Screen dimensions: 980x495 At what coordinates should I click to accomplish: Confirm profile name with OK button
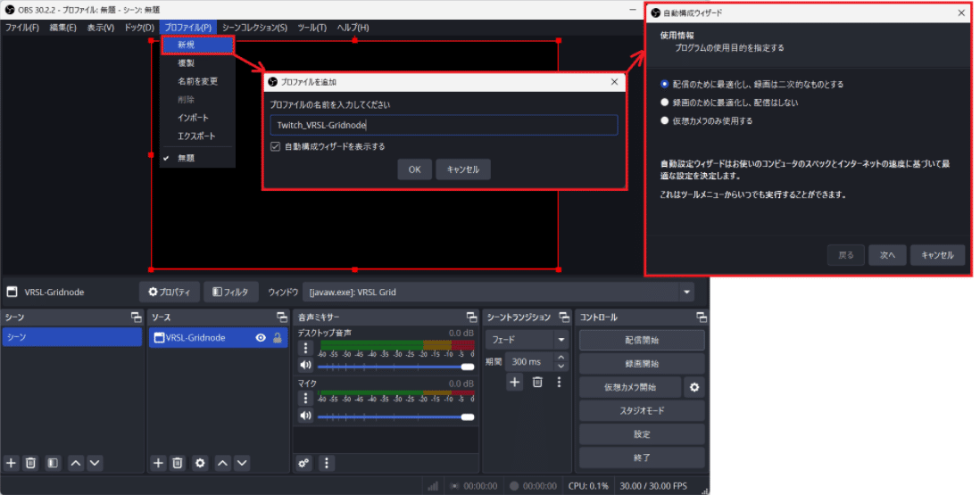pyautogui.click(x=414, y=169)
